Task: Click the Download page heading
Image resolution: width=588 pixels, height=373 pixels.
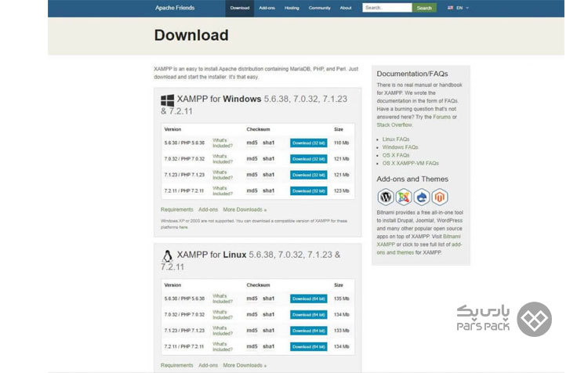Action: [x=191, y=35]
